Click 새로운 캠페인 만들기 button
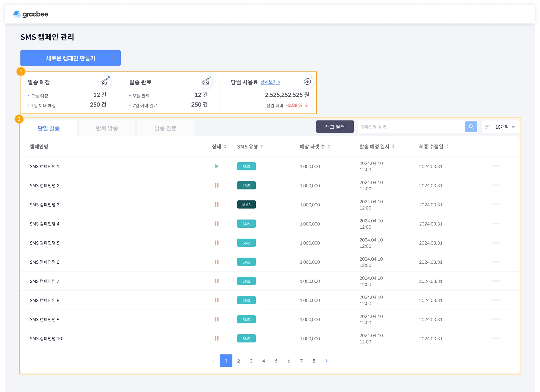The height and width of the screenshot is (392, 540). [71, 58]
